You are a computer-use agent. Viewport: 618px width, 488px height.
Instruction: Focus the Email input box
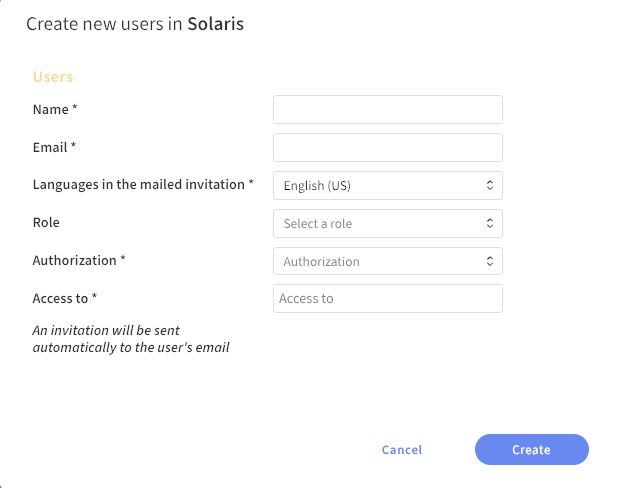(x=387, y=148)
